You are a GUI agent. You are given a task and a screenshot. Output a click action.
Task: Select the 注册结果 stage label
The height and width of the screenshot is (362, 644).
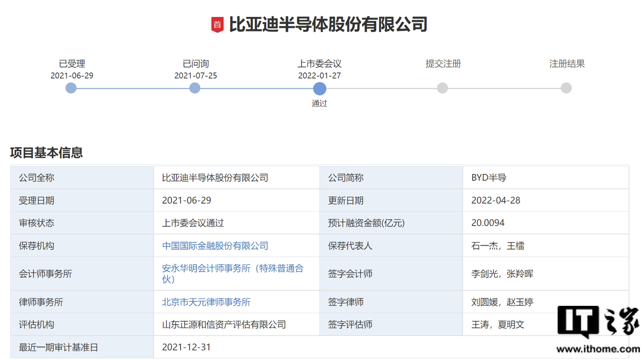[x=566, y=64]
